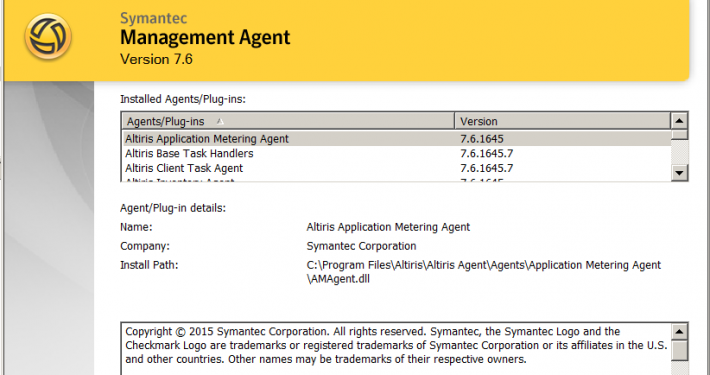Click the plug-in list scroll down arrow

point(679,173)
